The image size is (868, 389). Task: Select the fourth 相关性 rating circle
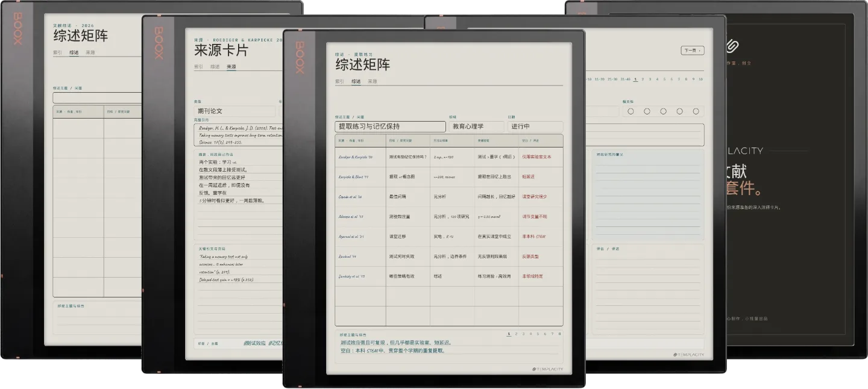[679, 111]
